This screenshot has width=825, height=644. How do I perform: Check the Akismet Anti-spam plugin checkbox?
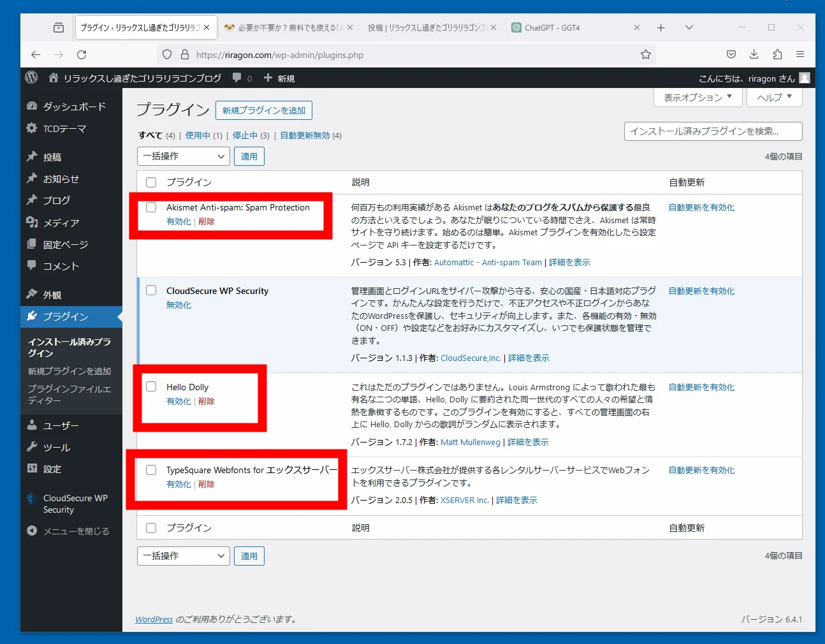(x=151, y=207)
